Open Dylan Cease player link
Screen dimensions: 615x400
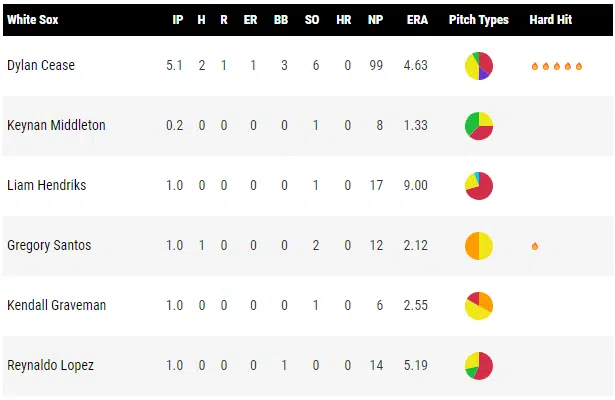41,66
